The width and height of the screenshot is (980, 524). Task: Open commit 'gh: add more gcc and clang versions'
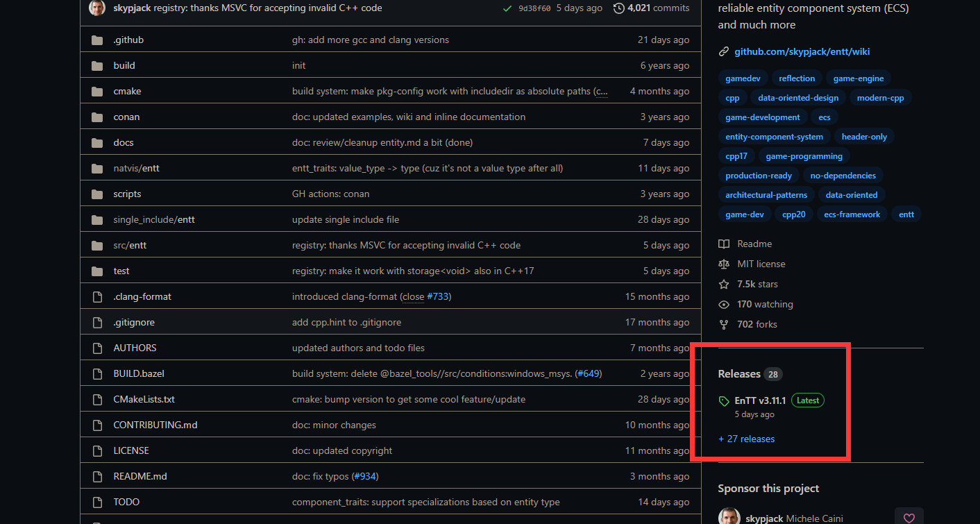click(x=370, y=40)
